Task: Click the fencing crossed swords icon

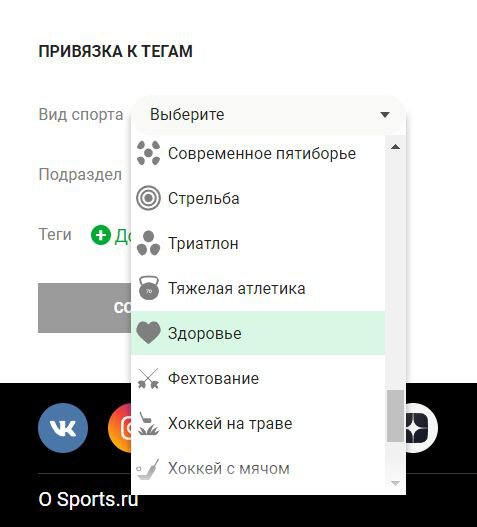Action: click(148, 378)
